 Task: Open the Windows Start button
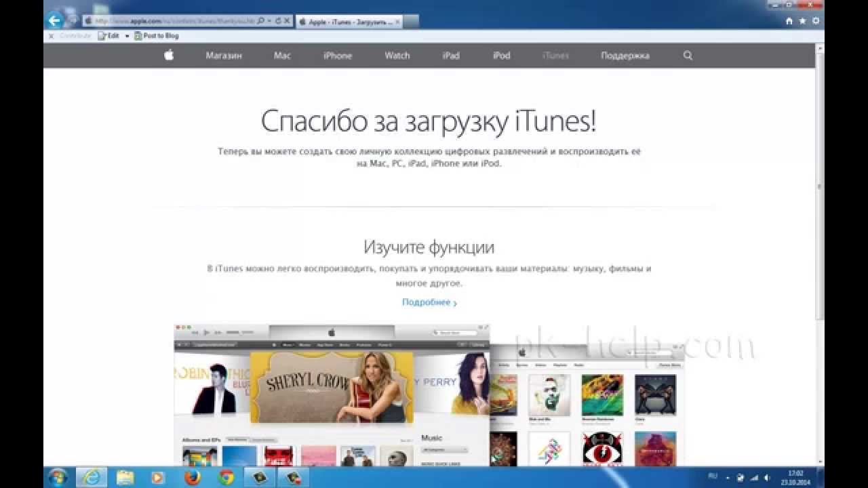click(58, 477)
